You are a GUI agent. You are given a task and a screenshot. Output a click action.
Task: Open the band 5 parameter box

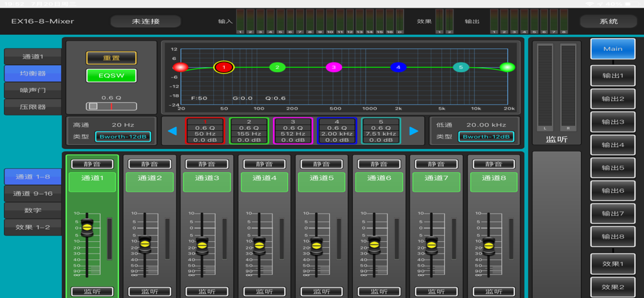click(x=381, y=131)
